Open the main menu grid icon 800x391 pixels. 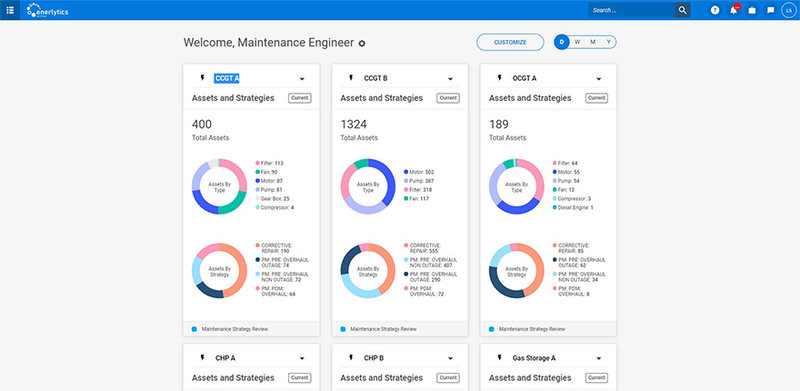click(10, 10)
